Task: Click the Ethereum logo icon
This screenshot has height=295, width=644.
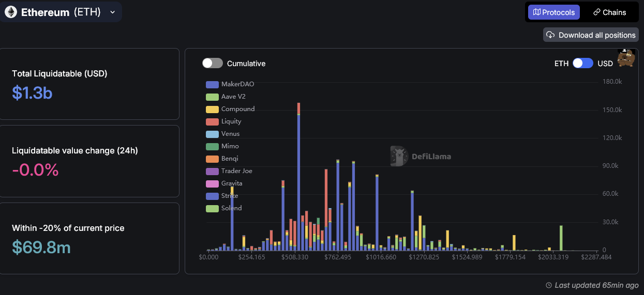Action: pyautogui.click(x=10, y=12)
